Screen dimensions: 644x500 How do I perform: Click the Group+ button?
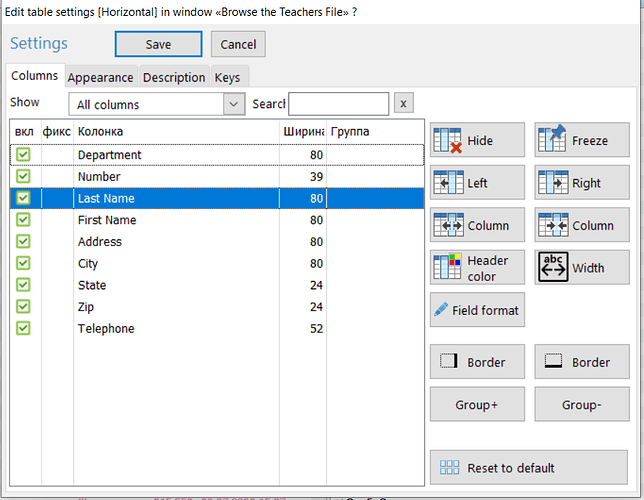(x=477, y=404)
